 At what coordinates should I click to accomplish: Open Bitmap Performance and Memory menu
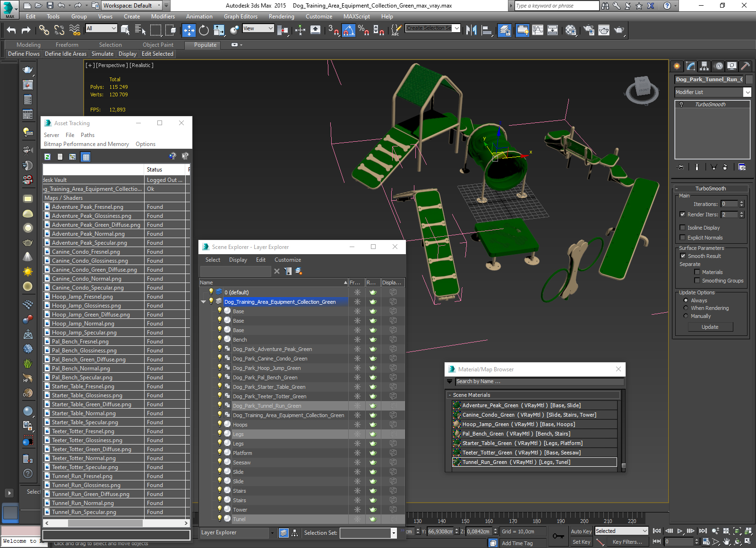[x=86, y=144]
